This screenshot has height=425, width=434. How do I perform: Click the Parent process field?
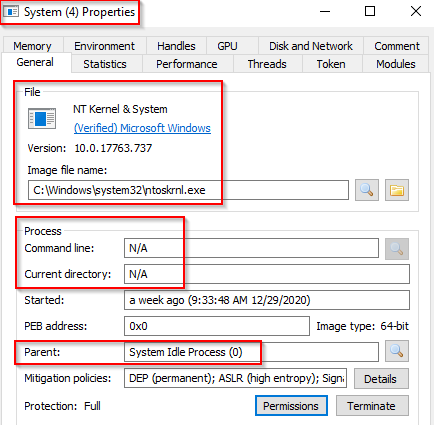[x=251, y=352]
